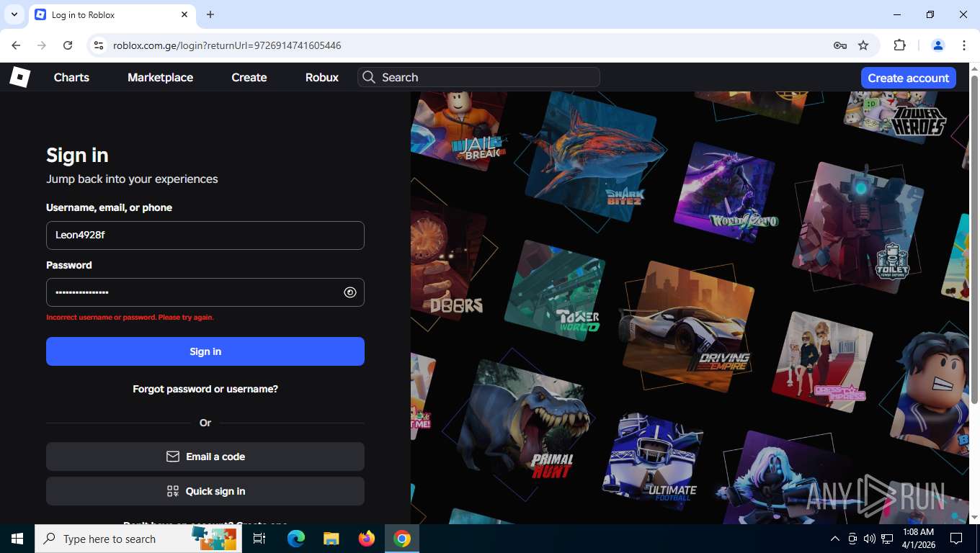Open the Windows Start menu

(x=17, y=539)
